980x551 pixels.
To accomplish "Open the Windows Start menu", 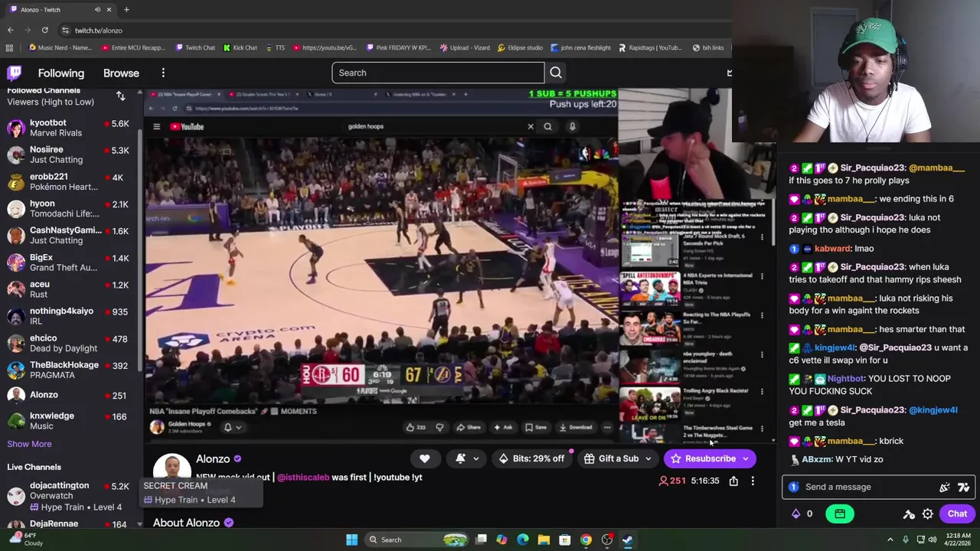I will pyautogui.click(x=351, y=540).
